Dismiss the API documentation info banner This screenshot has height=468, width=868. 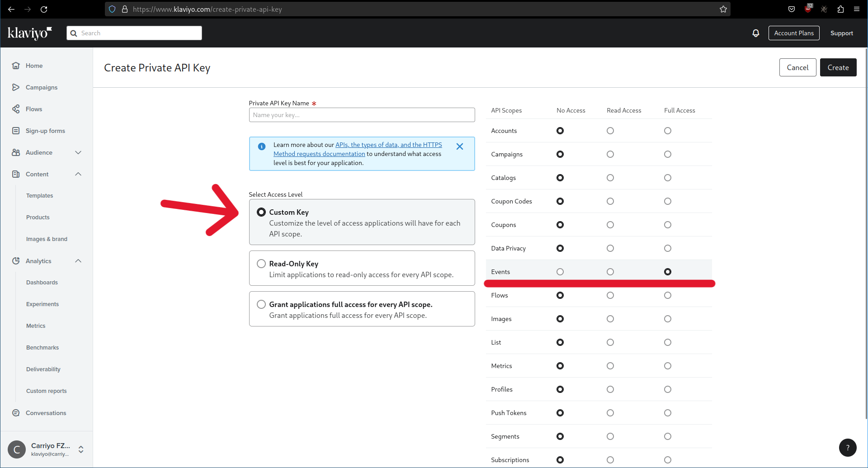460,147
